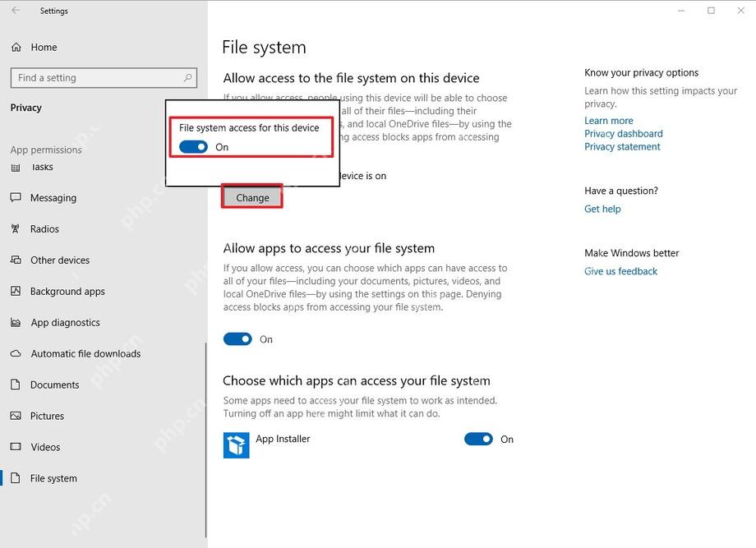
Task: Click the search magnifier icon
Action: (x=187, y=77)
